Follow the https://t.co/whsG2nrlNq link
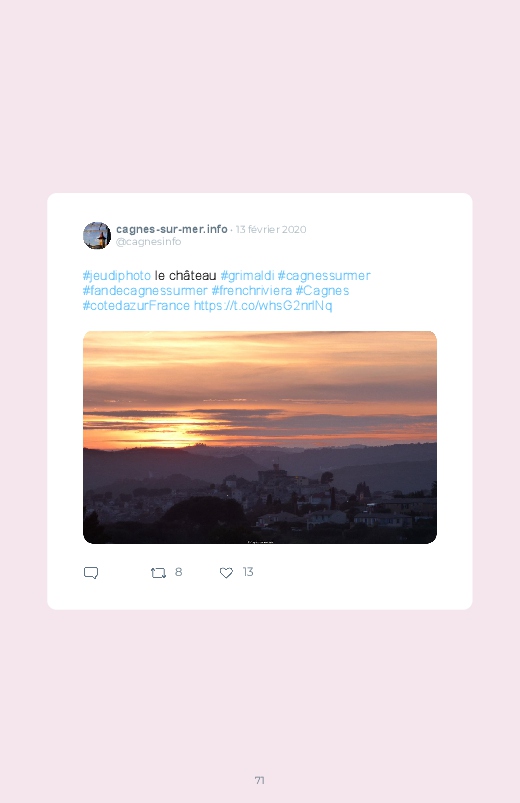520x803 pixels. click(263, 306)
